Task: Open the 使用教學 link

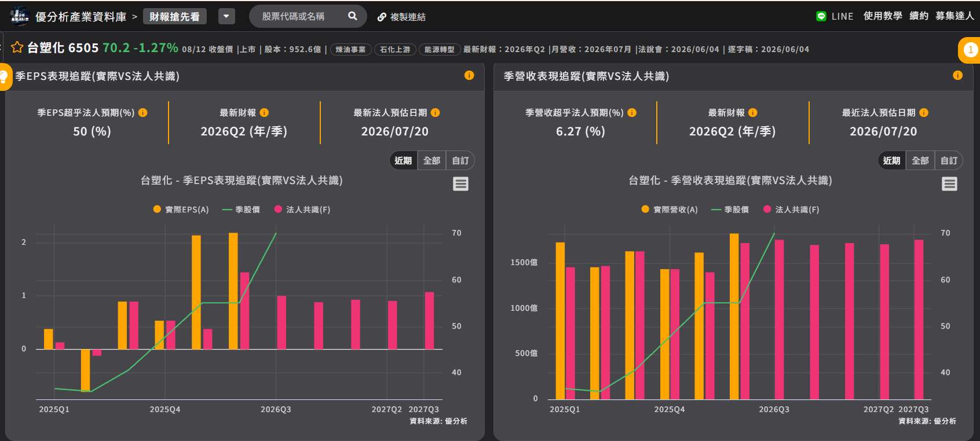Action: click(x=883, y=16)
